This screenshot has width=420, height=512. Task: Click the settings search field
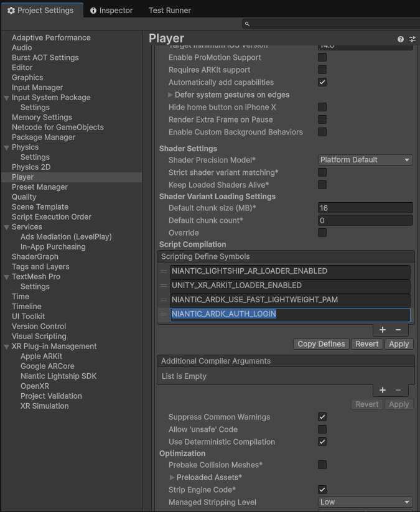point(330,24)
